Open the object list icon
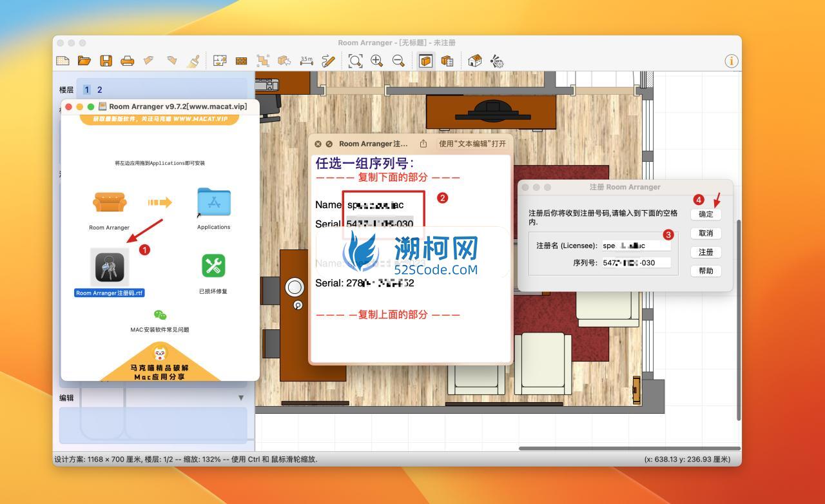The height and width of the screenshot is (504, 825). pyautogui.click(x=447, y=61)
